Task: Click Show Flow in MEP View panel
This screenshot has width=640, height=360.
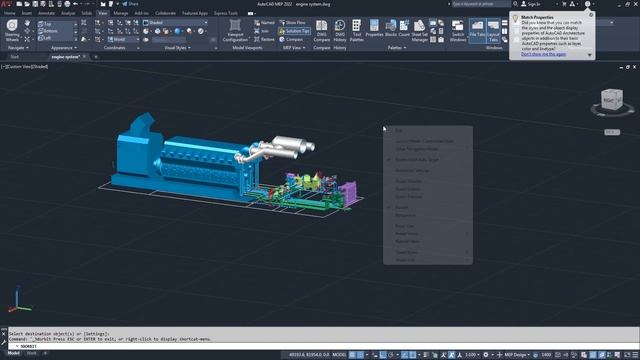Action: 292,22
